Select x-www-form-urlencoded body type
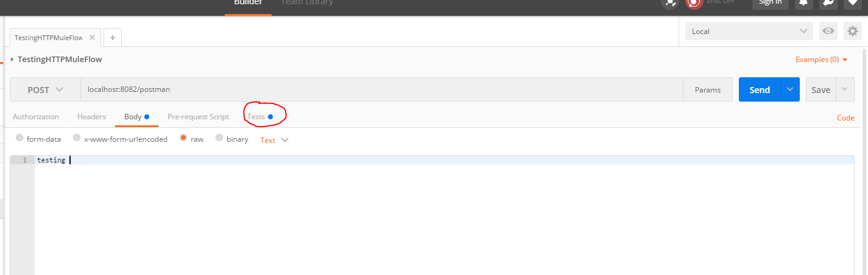This screenshot has height=275, width=868. [77, 138]
